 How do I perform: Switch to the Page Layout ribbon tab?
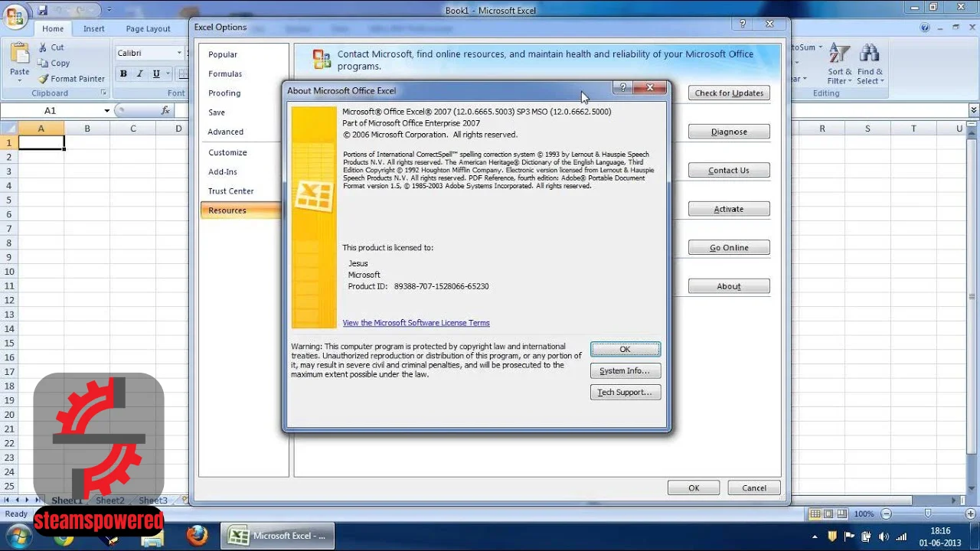point(148,28)
